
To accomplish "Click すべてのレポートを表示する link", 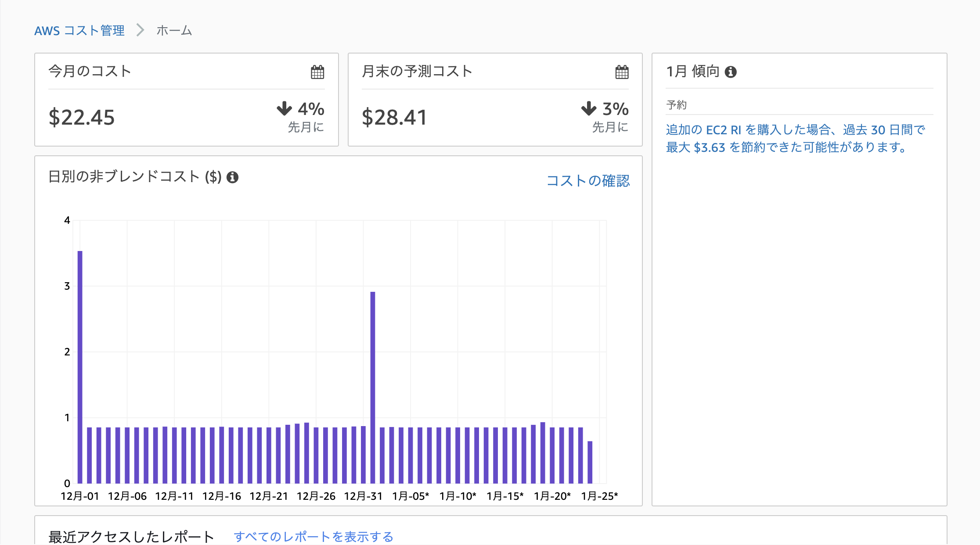I will click(313, 536).
